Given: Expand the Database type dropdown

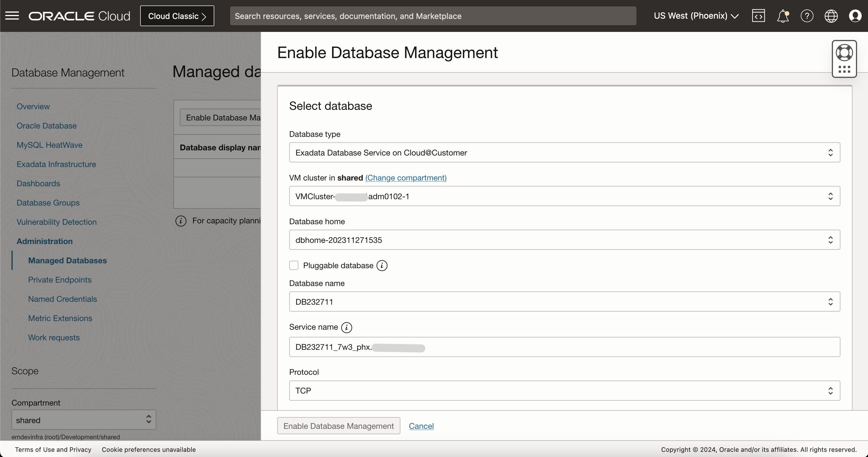Looking at the screenshot, I should click(x=564, y=152).
